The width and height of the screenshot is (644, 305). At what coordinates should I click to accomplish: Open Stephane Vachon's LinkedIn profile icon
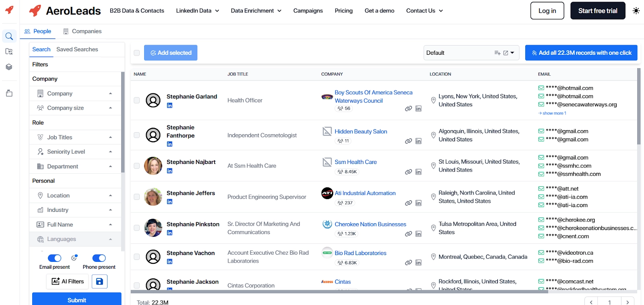[x=169, y=262]
